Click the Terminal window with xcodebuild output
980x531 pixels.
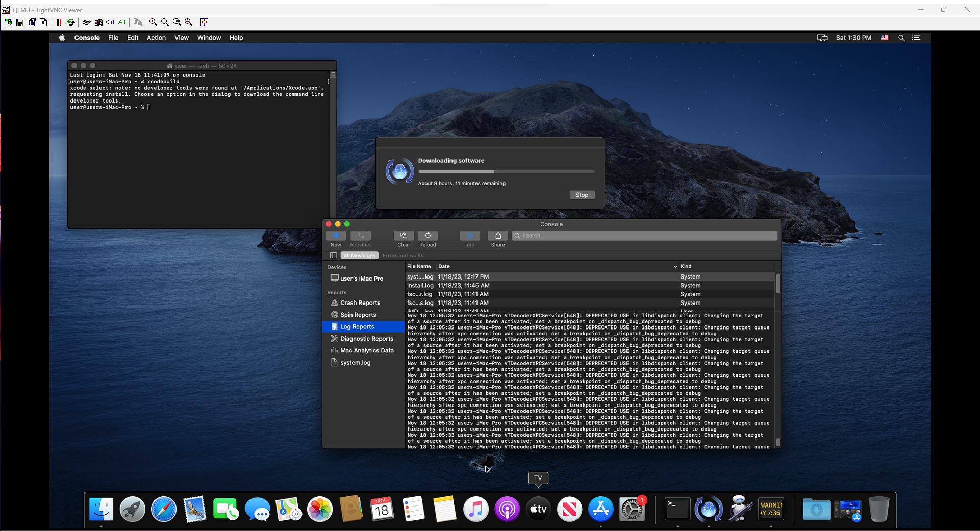tap(202, 144)
